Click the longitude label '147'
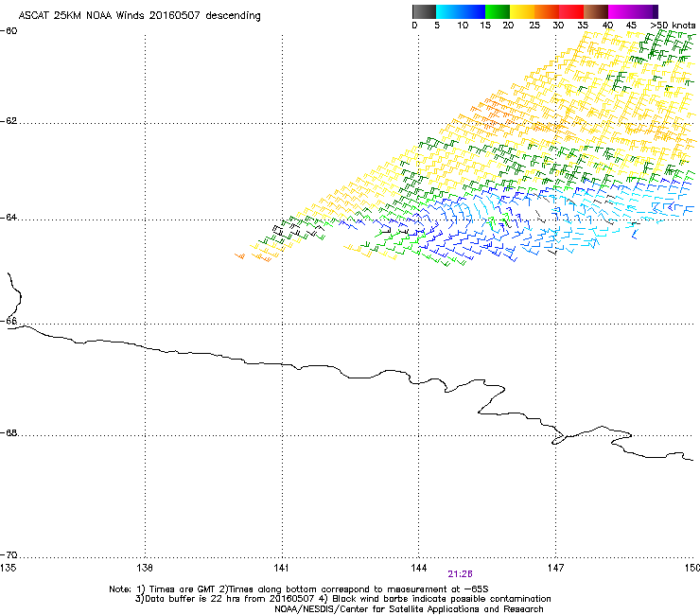Viewport: 700px width, 615px height. [555, 568]
